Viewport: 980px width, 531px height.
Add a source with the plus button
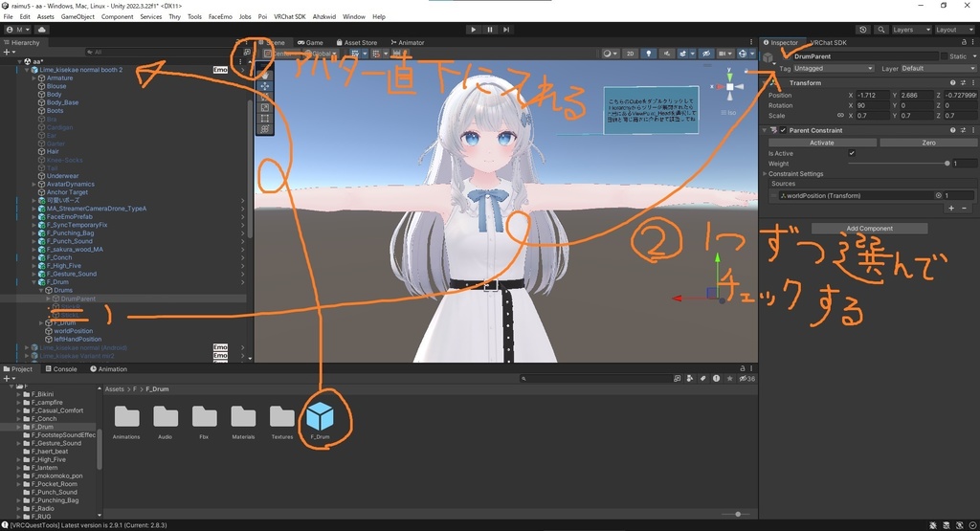(x=951, y=208)
